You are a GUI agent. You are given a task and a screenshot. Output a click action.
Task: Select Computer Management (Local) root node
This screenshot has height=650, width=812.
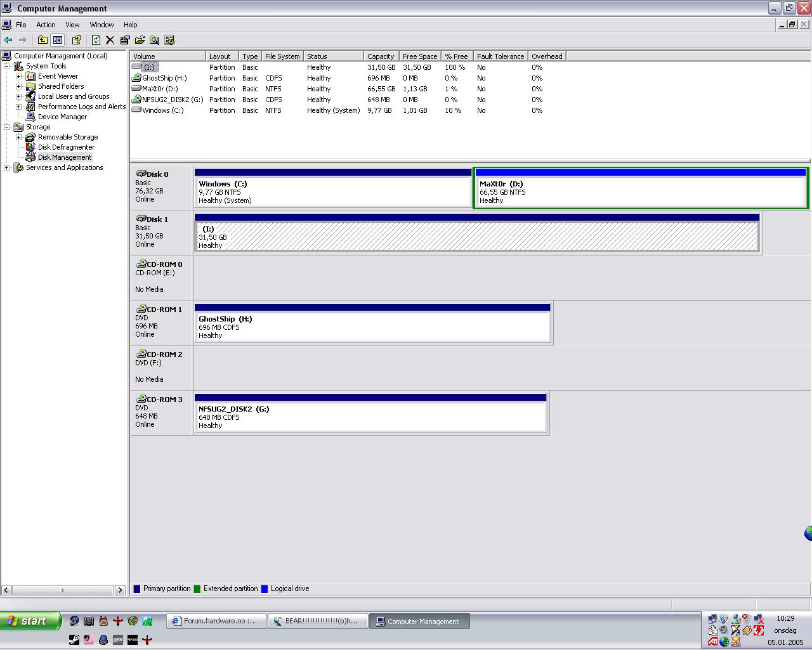pyautogui.click(x=61, y=56)
